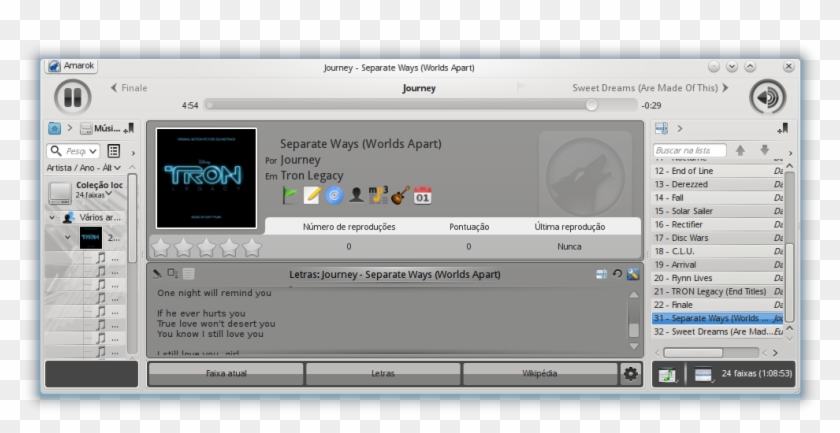Click the Buscar na lista search field

click(689, 151)
